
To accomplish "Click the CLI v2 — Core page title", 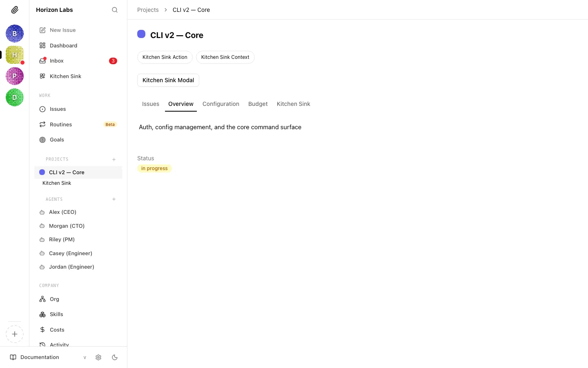I will click(177, 35).
